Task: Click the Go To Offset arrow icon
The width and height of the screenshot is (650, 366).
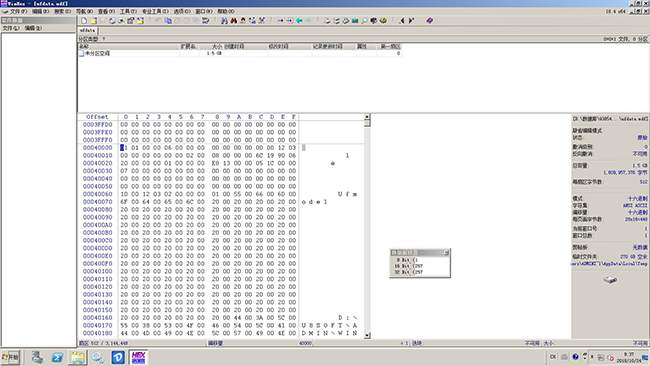Action: tap(281, 20)
